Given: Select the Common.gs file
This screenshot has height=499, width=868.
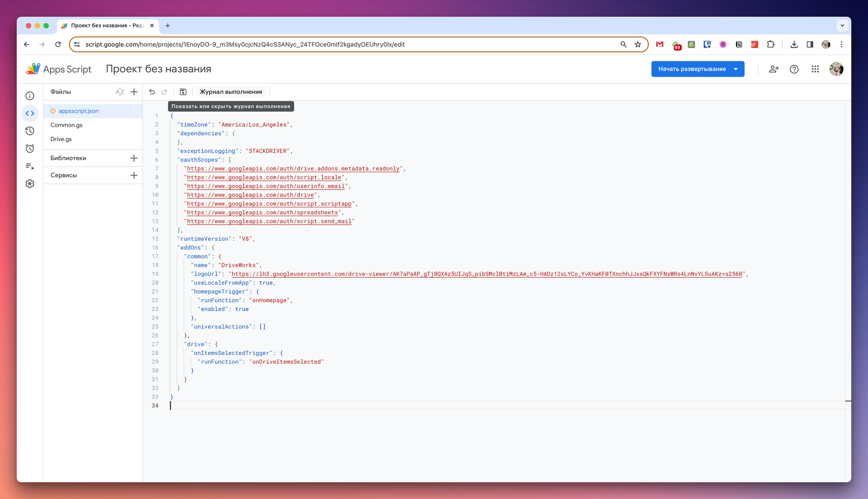Looking at the screenshot, I should click(66, 125).
